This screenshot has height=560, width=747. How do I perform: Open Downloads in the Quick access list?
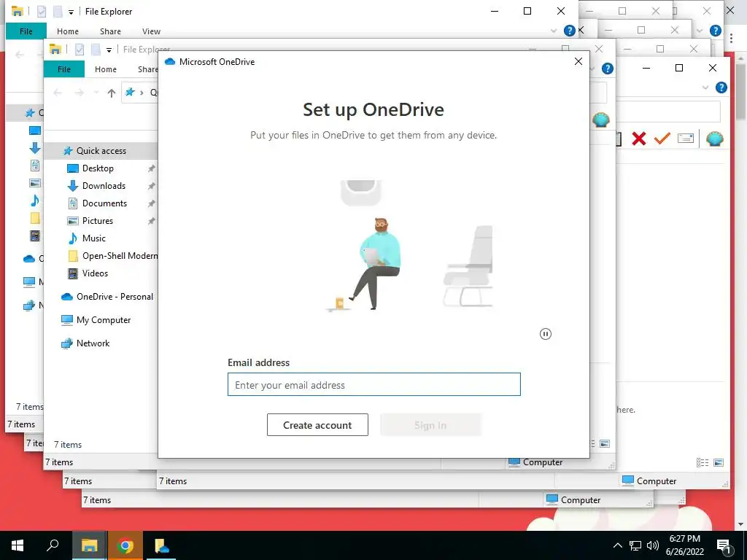104,186
